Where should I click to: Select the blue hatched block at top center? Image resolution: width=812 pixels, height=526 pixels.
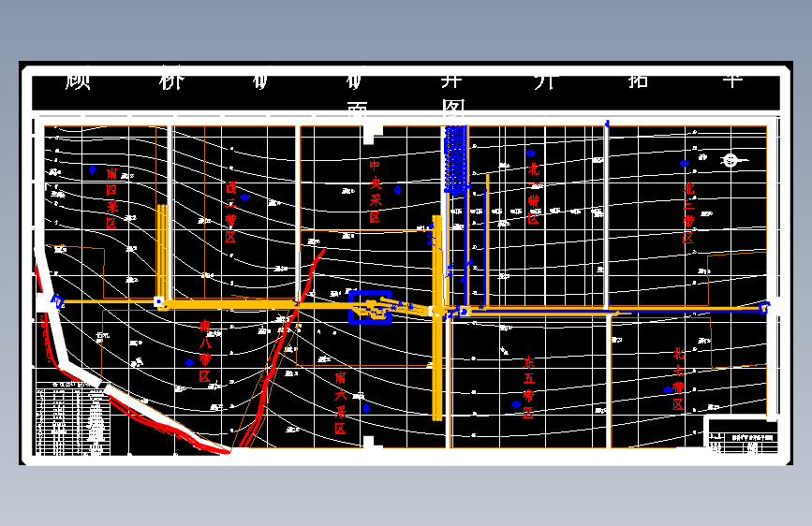(x=455, y=160)
